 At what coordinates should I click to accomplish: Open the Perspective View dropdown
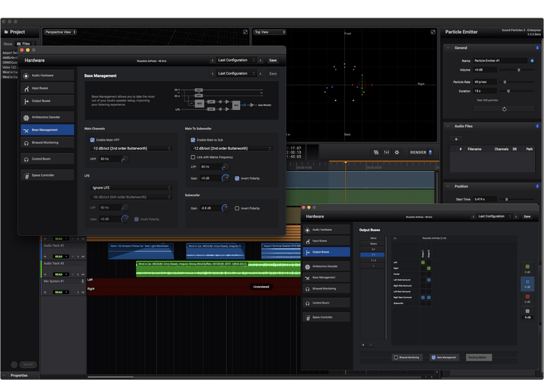coord(61,32)
